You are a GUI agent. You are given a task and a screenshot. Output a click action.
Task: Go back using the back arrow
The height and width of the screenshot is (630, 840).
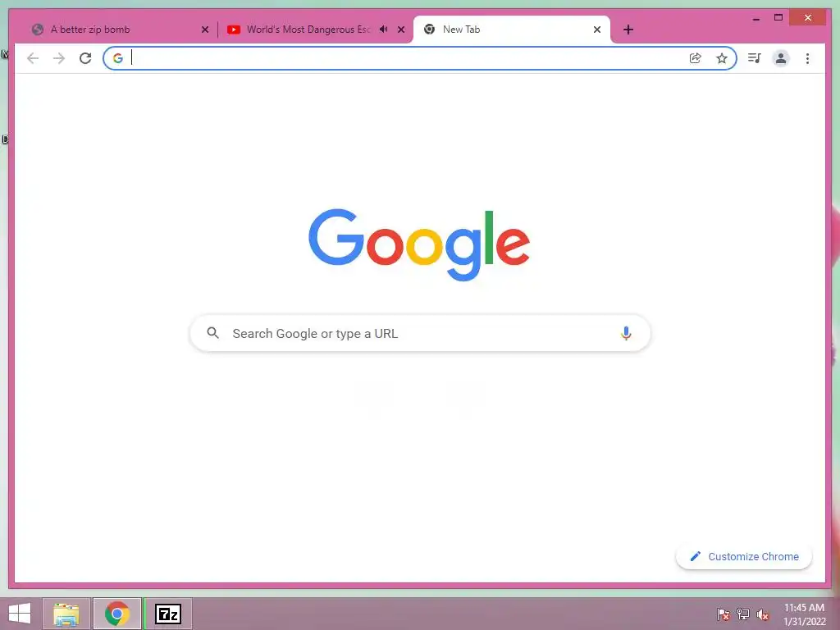(x=33, y=58)
